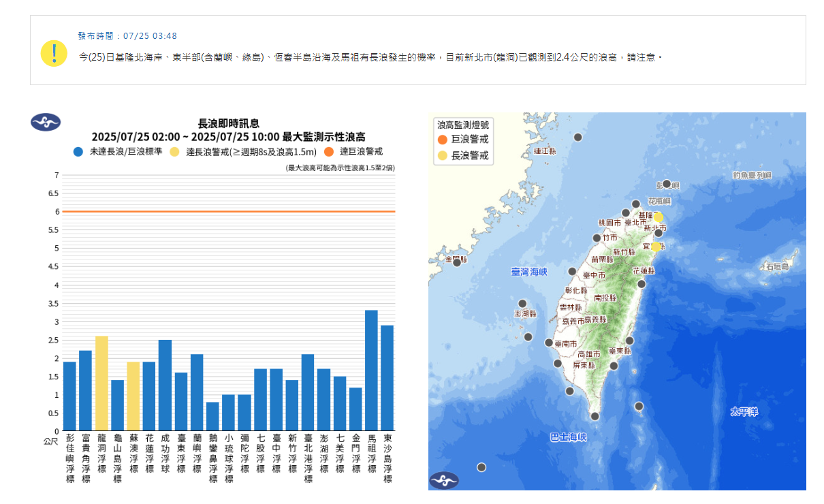The height and width of the screenshot is (504, 824).
Task: Click the 臺灣海峽 label on the map
Action: click(529, 272)
